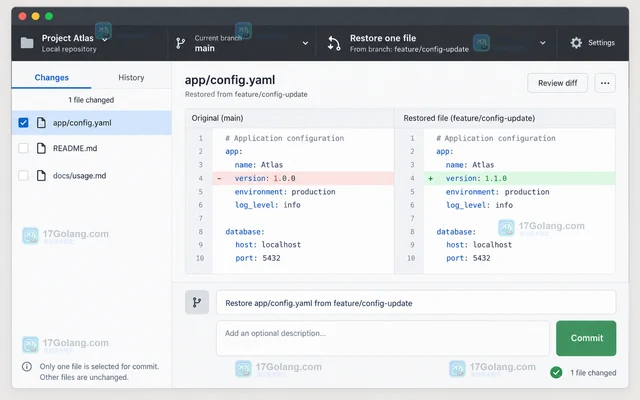This screenshot has height=400, width=640.
Task: Click the Settings gear icon
Action: coord(576,43)
